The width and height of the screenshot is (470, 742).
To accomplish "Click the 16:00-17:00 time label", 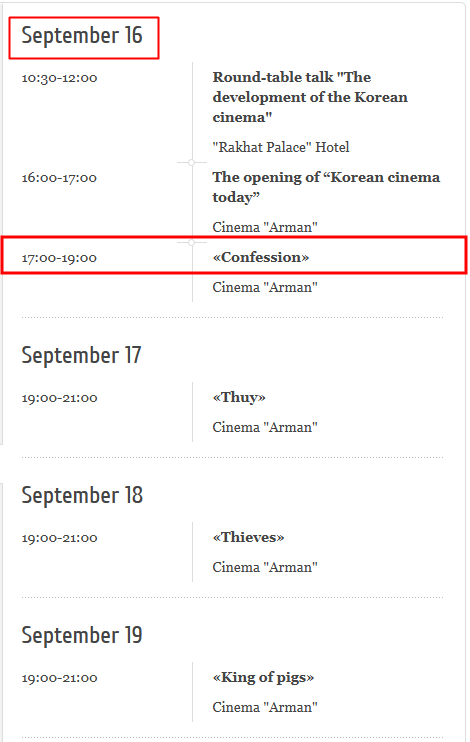I will (x=59, y=178).
